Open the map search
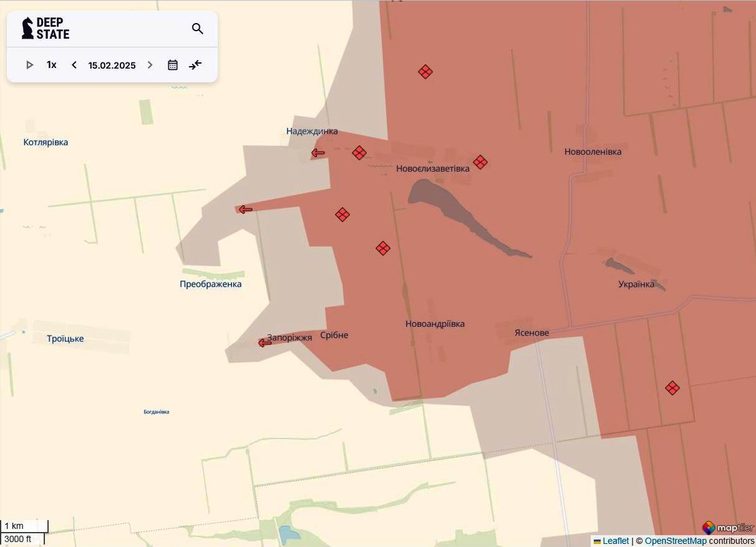This screenshot has width=756, height=547. [198, 29]
